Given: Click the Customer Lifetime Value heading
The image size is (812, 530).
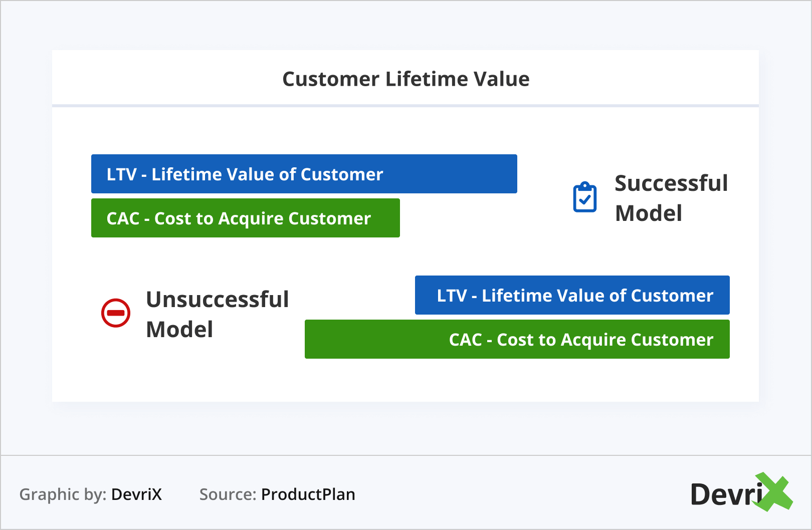Looking at the screenshot, I should [x=405, y=79].
